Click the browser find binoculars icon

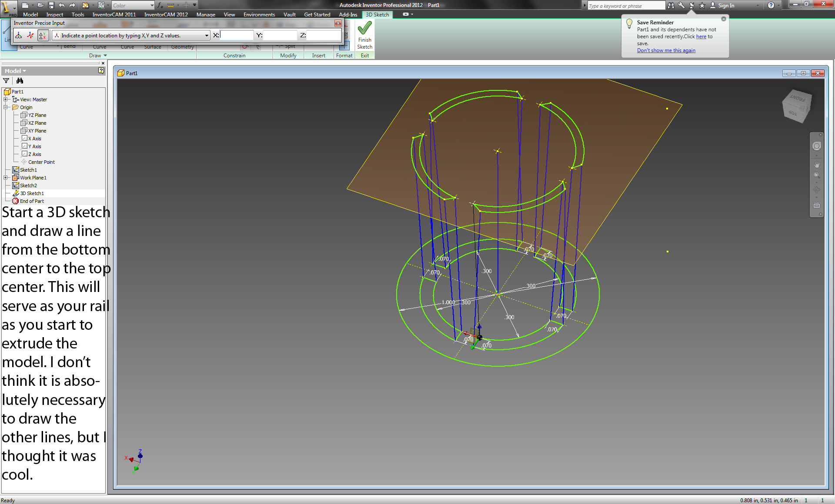[x=20, y=81]
